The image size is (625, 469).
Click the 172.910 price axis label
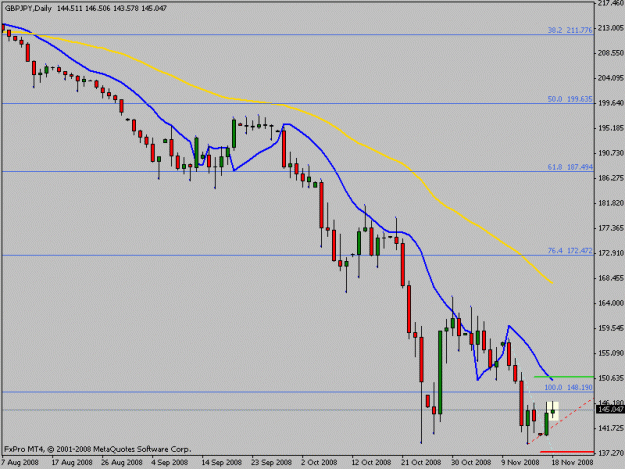[x=610, y=253]
